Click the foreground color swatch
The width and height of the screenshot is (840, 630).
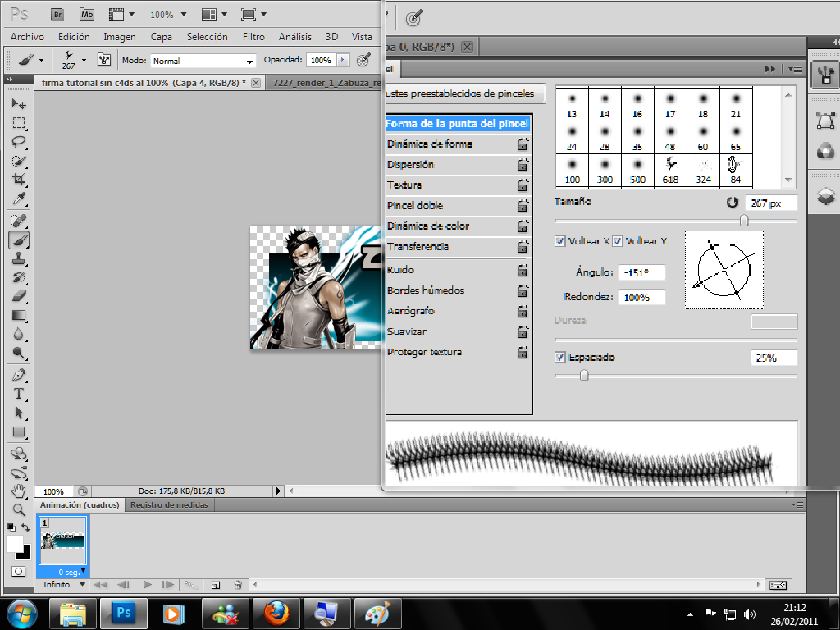(x=15, y=543)
